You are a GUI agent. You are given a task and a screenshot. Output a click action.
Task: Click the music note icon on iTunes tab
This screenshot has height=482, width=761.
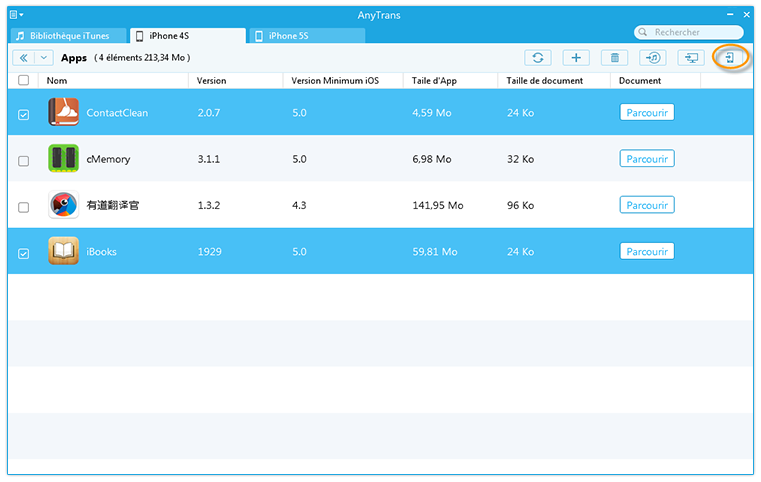pyautogui.click(x=20, y=36)
